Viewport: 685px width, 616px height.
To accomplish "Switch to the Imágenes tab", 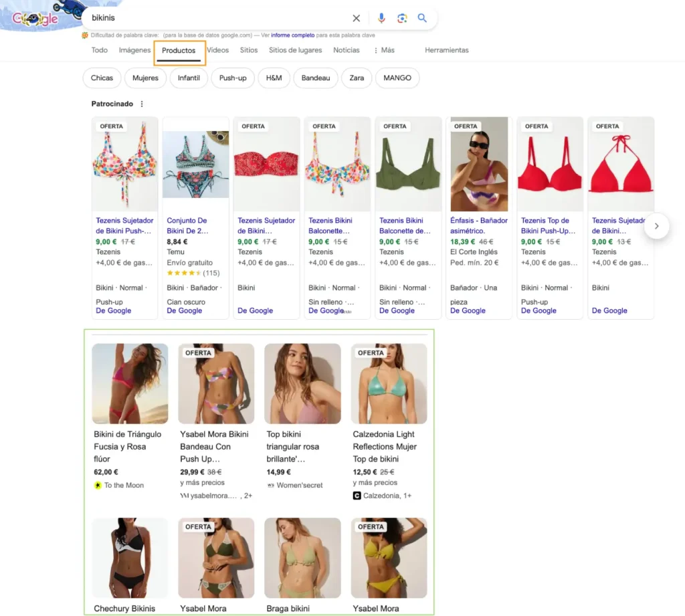I will 134,50.
